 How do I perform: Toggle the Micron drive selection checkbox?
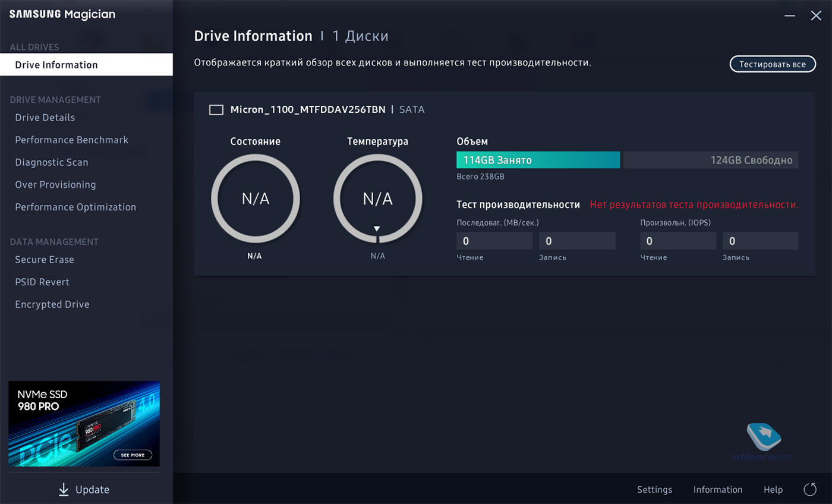coord(216,110)
